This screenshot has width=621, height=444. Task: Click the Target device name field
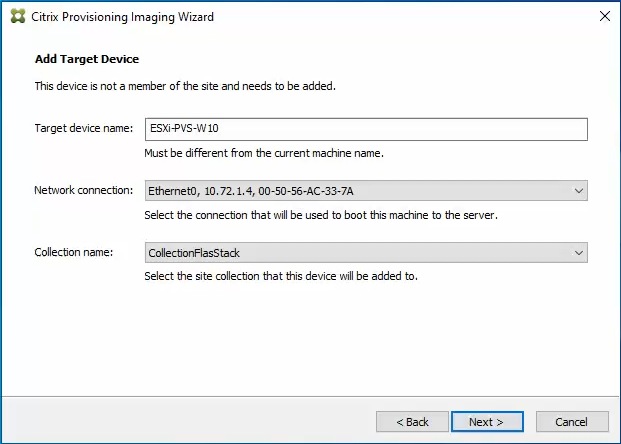(366, 129)
